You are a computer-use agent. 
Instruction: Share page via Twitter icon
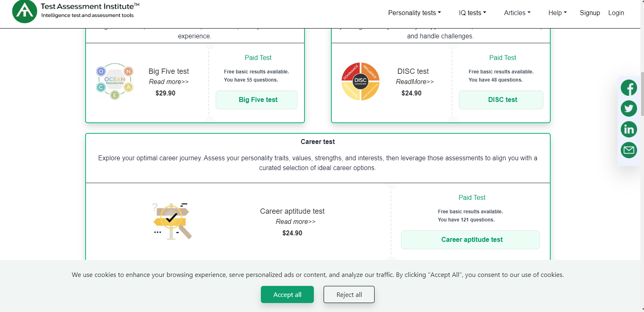point(629,108)
